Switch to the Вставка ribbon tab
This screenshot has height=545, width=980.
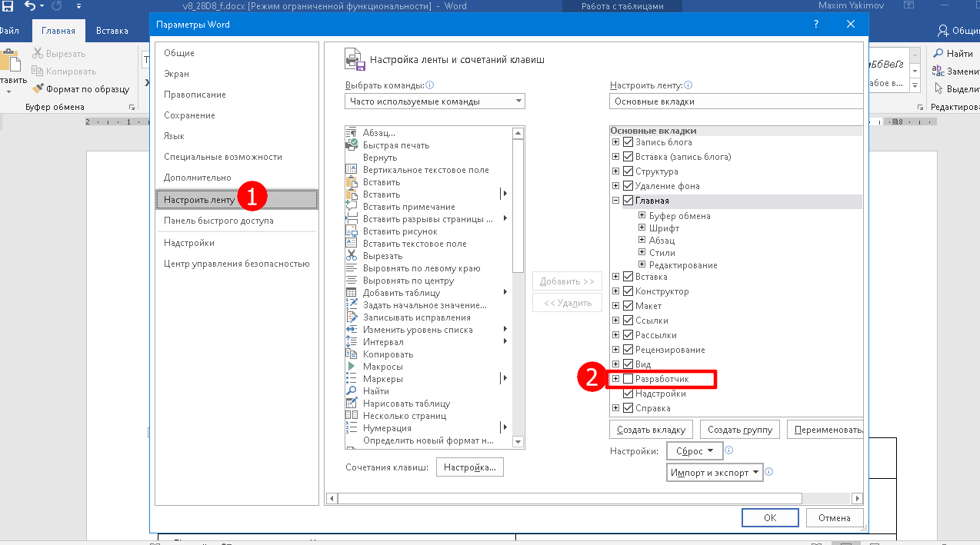[x=112, y=32]
